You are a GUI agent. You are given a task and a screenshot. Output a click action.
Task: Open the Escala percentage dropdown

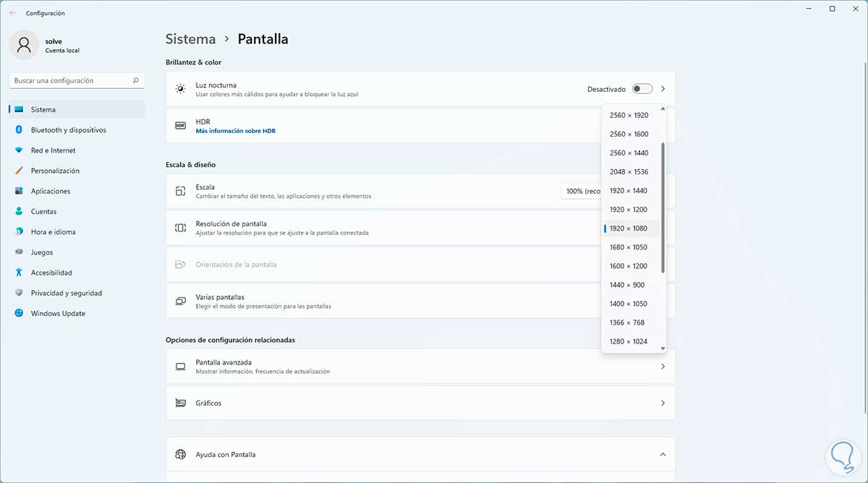point(581,191)
